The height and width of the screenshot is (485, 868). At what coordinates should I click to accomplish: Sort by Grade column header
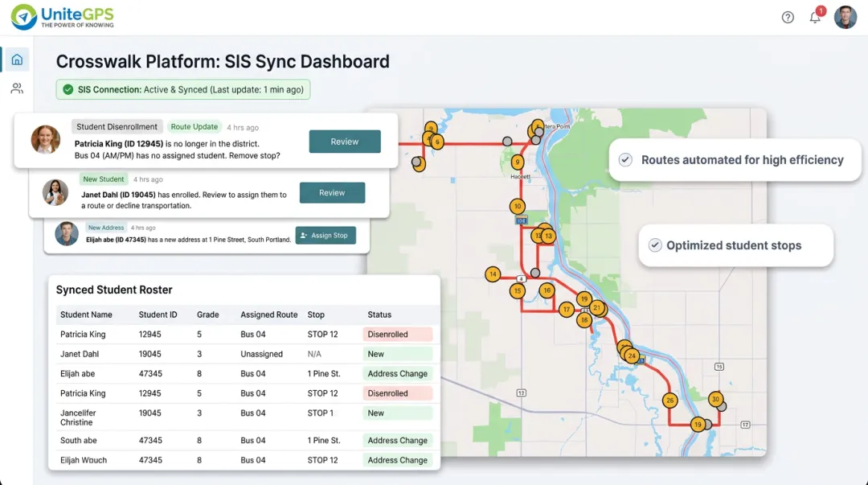coord(207,314)
